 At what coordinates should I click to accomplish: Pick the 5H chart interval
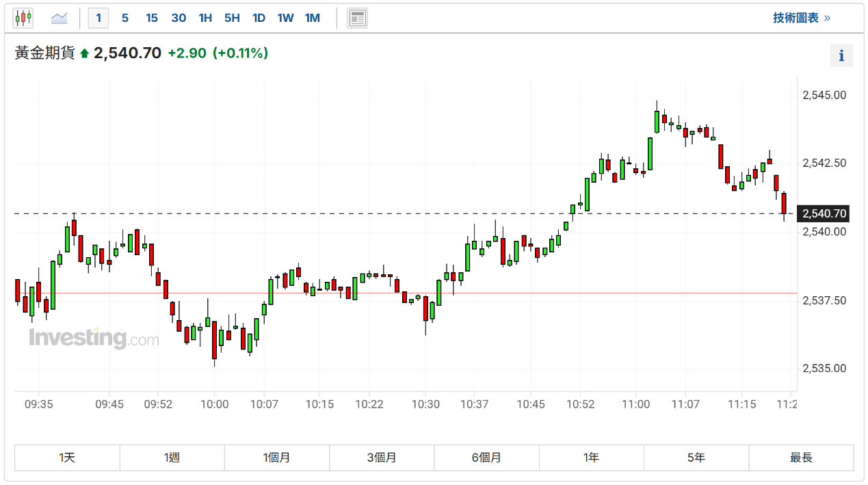point(232,18)
